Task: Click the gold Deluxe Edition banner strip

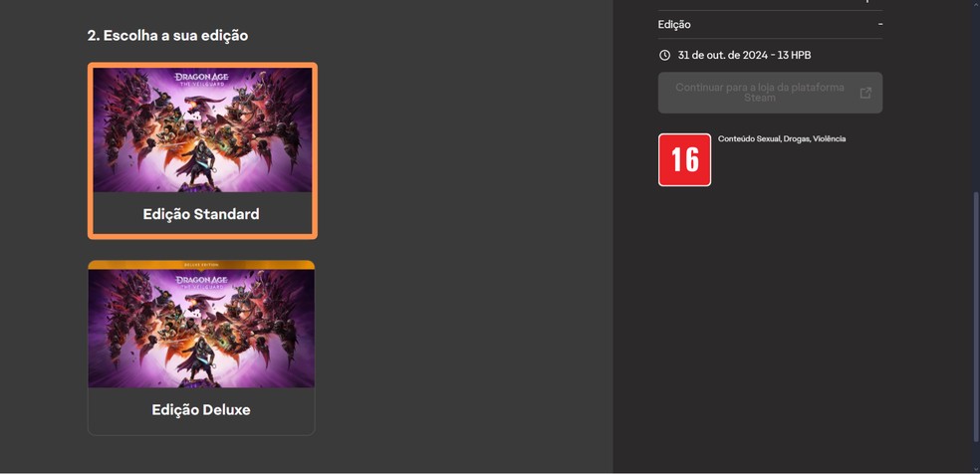Action: (x=201, y=265)
